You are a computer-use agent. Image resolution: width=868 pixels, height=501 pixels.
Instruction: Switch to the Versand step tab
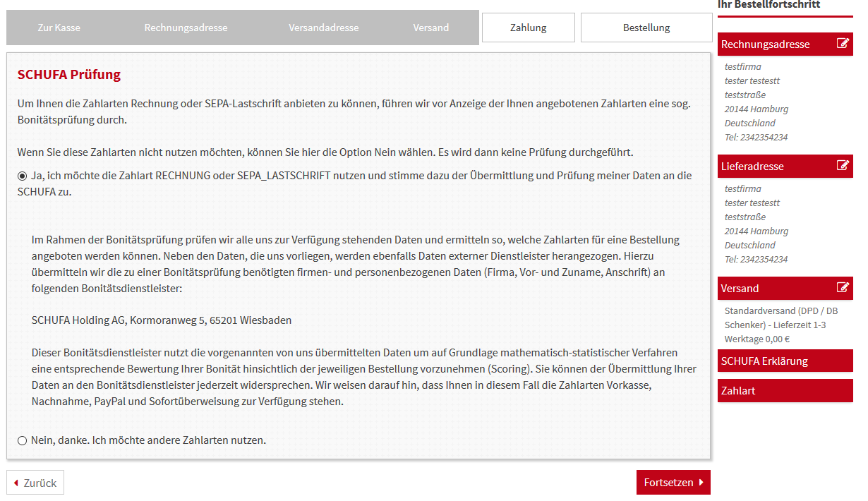(431, 28)
